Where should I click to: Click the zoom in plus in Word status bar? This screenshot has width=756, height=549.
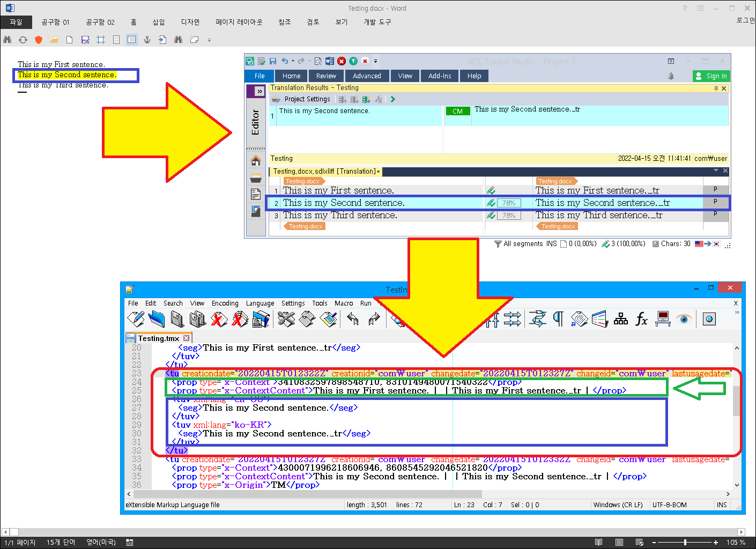tap(716, 543)
